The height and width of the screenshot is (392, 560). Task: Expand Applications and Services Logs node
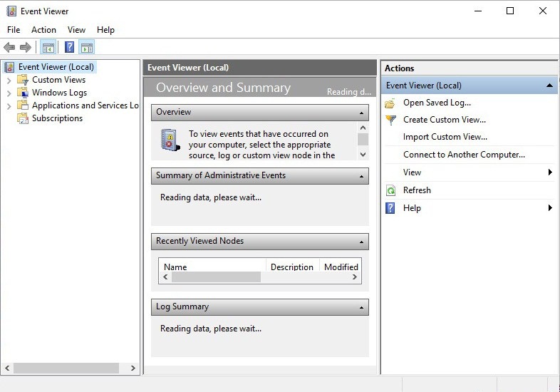[9, 106]
